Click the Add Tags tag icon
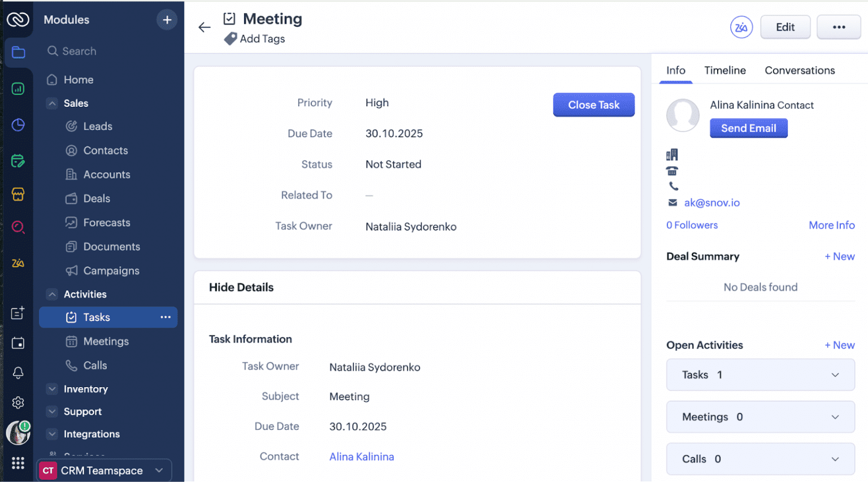This screenshot has width=868, height=482. [x=231, y=39]
